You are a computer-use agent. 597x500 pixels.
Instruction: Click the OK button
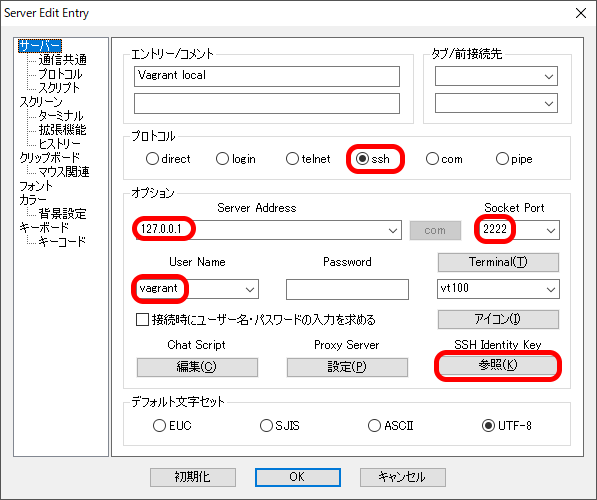coord(298,477)
